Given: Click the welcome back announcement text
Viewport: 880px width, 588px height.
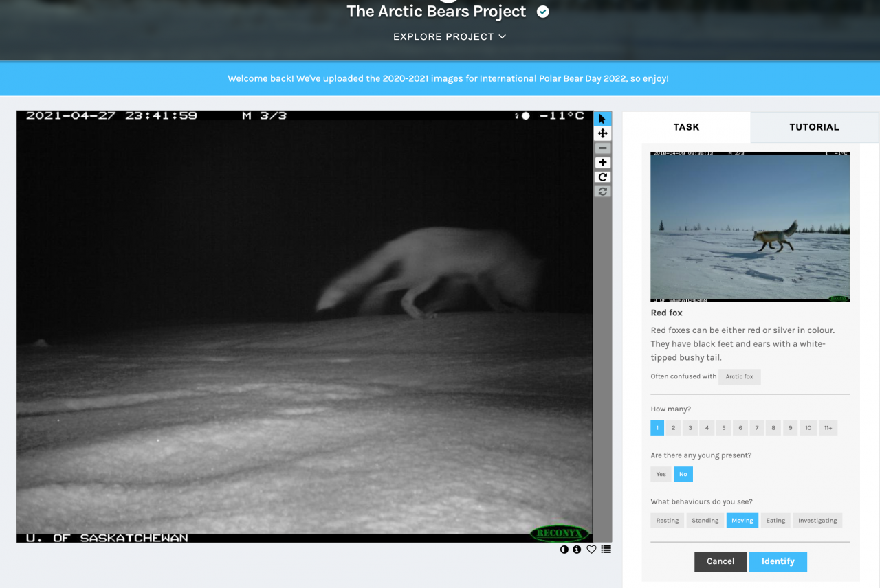Looking at the screenshot, I should click(x=448, y=78).
